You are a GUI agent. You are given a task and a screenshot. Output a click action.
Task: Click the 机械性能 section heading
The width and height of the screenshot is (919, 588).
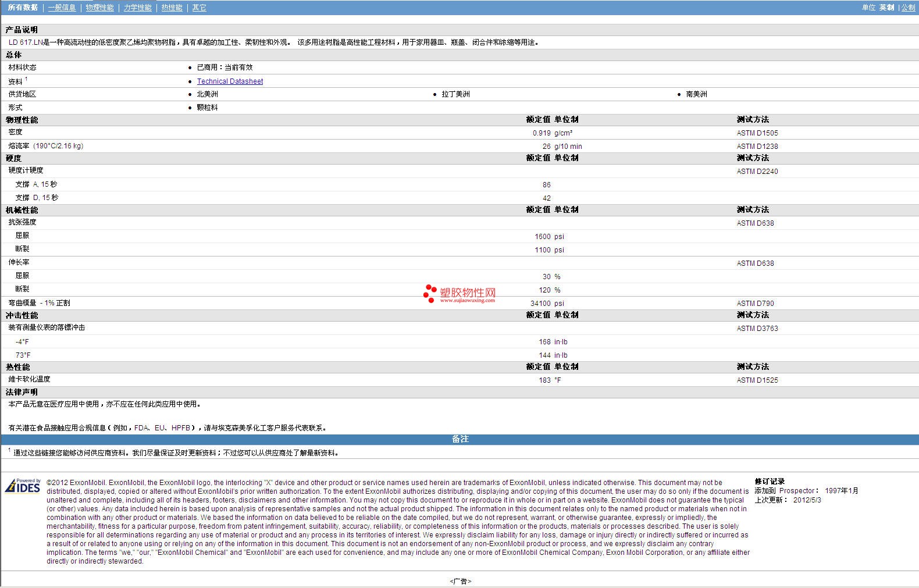tap(22, 210)
